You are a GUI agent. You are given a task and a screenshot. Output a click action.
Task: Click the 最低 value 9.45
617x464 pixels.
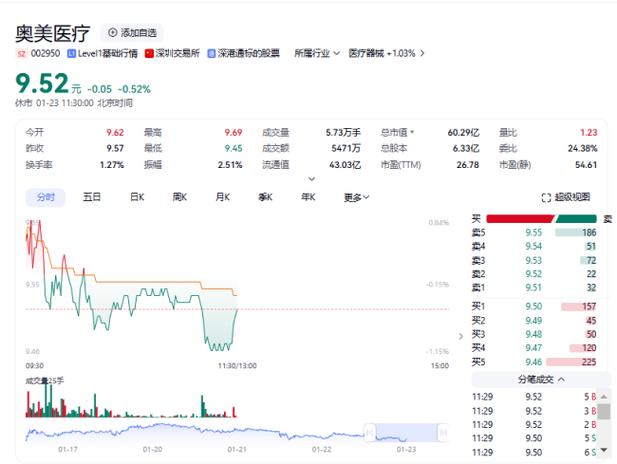pyautogui.click(x=233, y=148)
